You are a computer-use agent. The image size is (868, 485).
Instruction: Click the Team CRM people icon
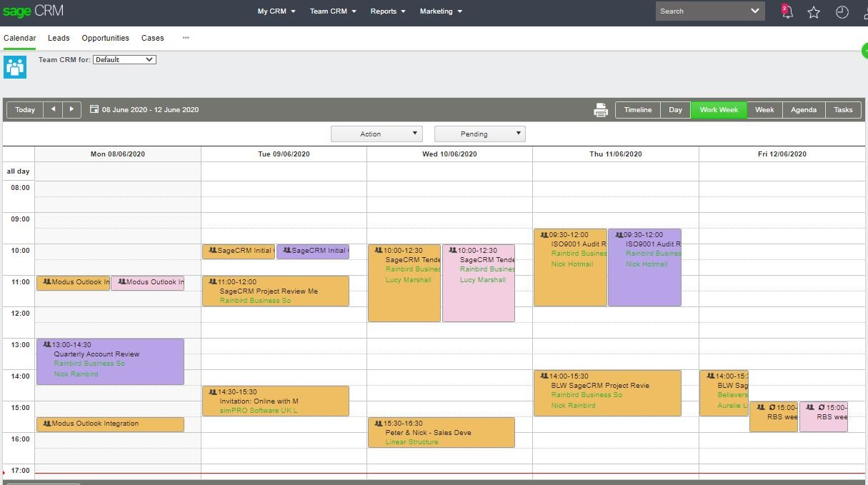click(x=15, y=67)
